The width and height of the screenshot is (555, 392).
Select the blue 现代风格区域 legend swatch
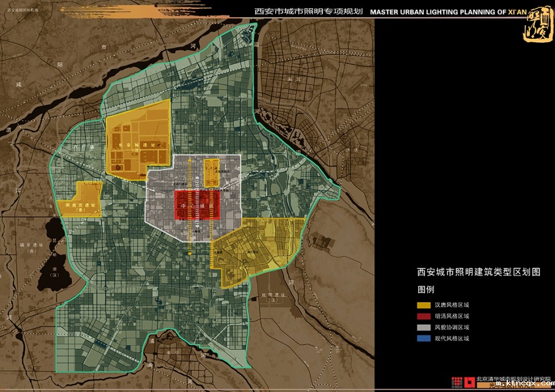pos(424,338)
